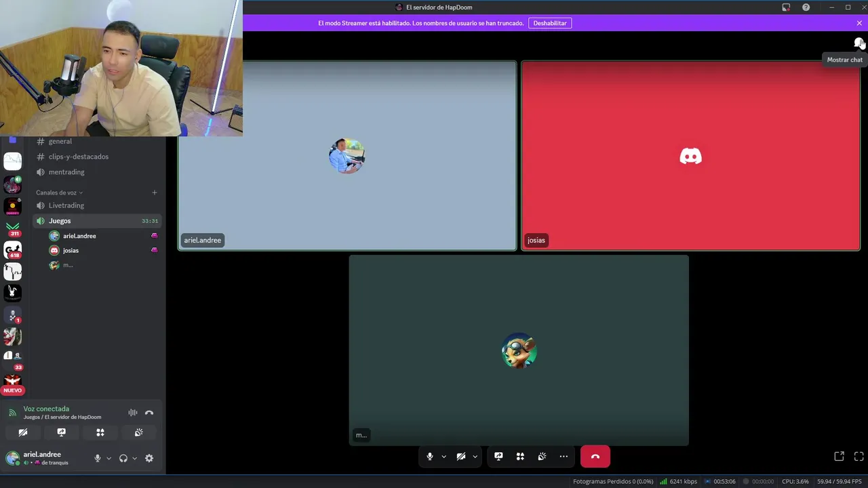
Task: Pop out the call window
Action: coord(839,457)
